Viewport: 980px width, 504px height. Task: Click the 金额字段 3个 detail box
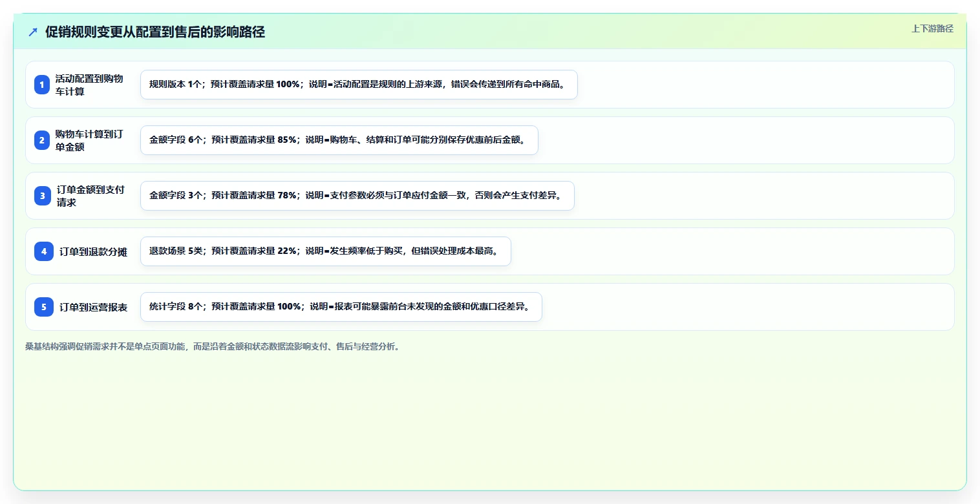pos(357,196)
